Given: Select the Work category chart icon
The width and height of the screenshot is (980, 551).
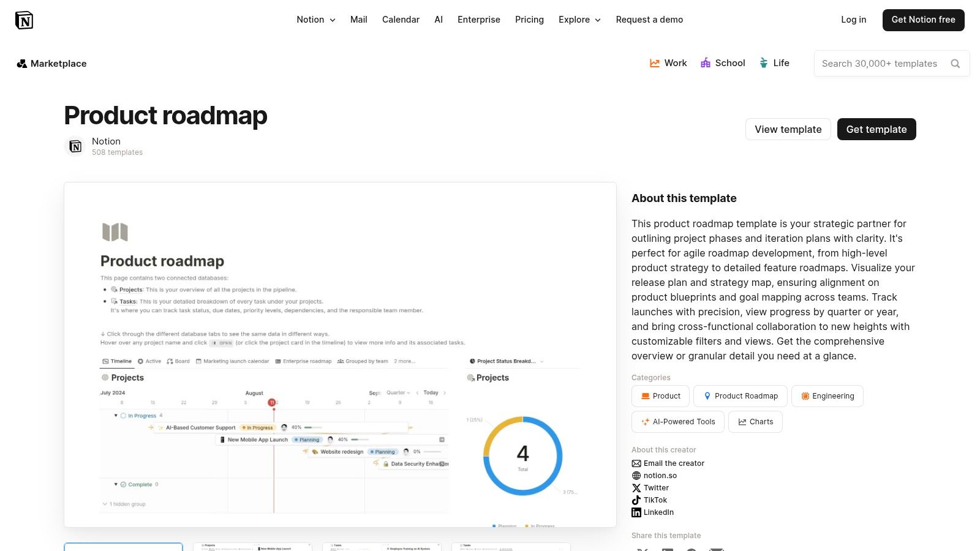Looking at the screenshot, I should coord(654,62).
